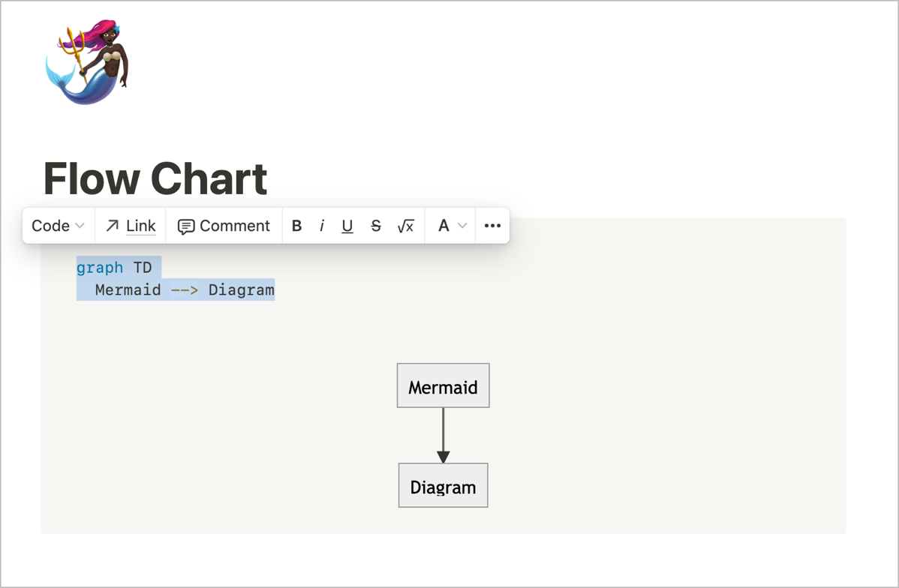Viewport: 899px width, 588px height.
Task: Click the Link button text
Action: [141, 226]
